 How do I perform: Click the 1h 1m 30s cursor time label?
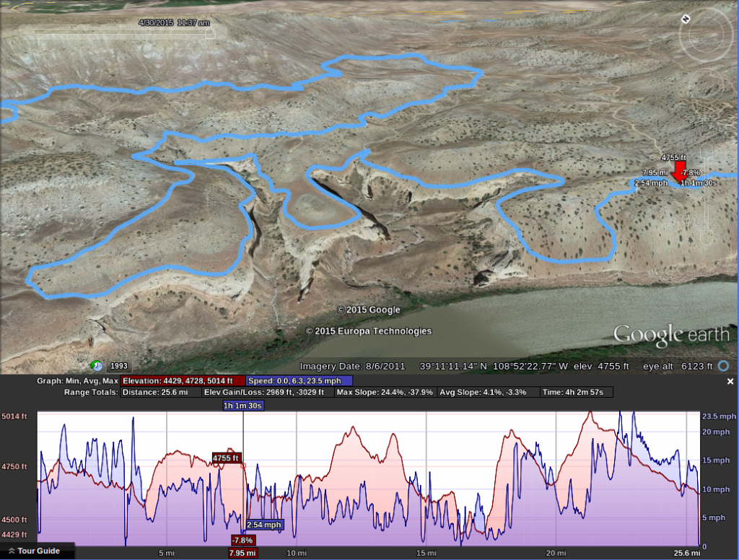pos(243,406)
